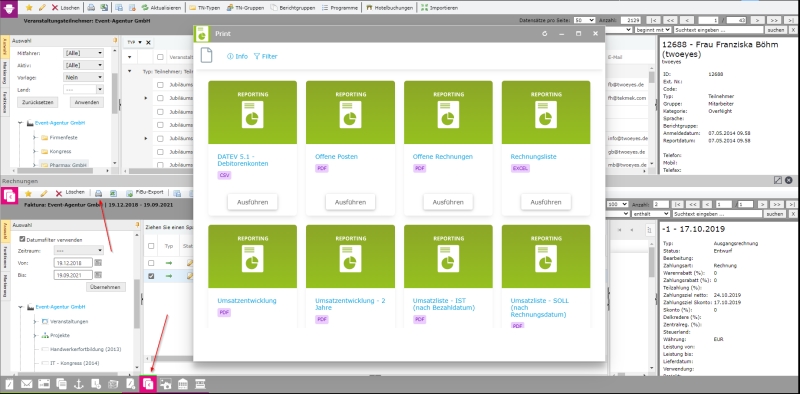Click the printer icon in top toolbar
The height and width of the screenshot is (394, 800).
[91, 8]
